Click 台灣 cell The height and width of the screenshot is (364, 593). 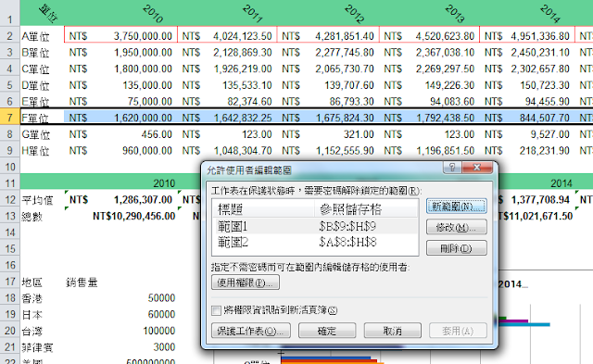point(32,332)
